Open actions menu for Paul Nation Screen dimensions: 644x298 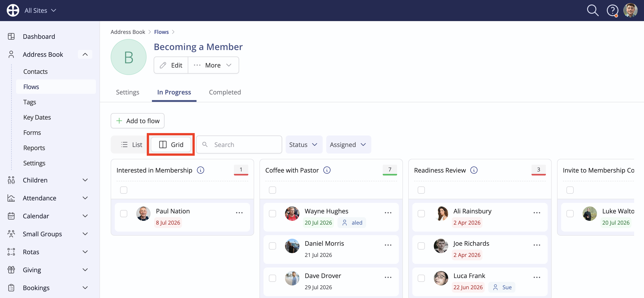[x=239, y=213]
